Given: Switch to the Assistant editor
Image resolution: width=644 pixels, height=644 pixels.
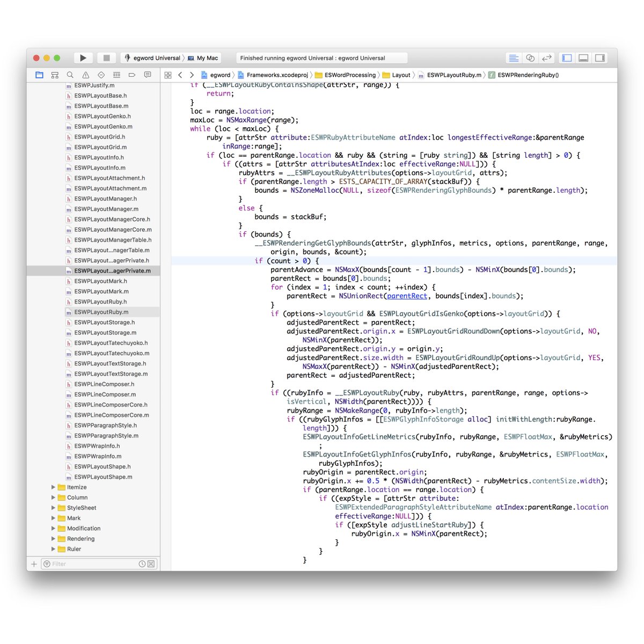Looking at the screenshot, I should pyautogui.click(x=530, y=58).
